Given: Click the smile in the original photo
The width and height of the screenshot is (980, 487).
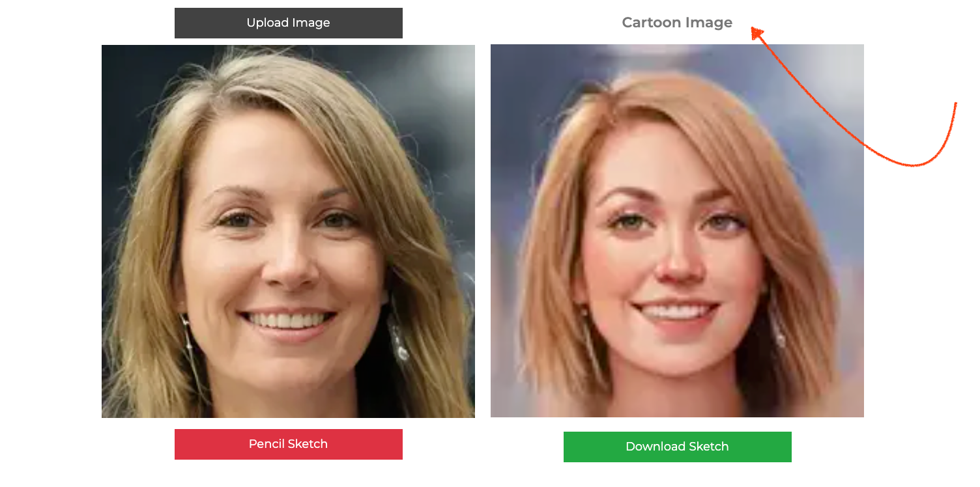Looking at the screenshot, I should pos(287,320).
